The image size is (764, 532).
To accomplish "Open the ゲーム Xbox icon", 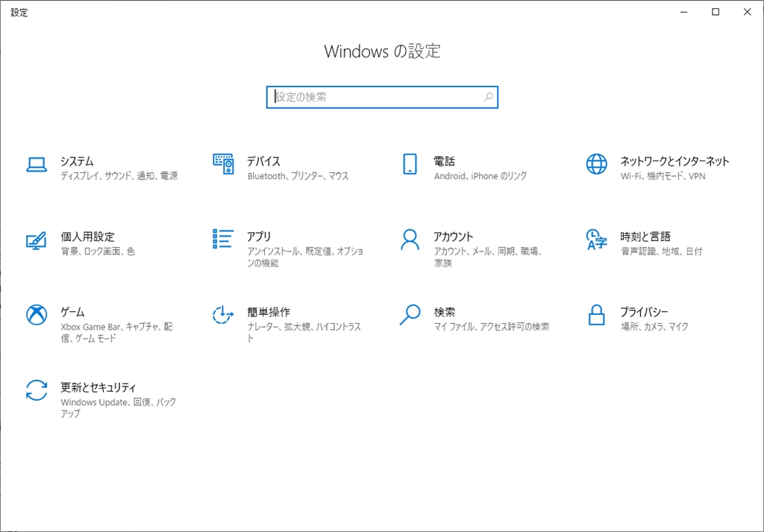I will [37, 315].
